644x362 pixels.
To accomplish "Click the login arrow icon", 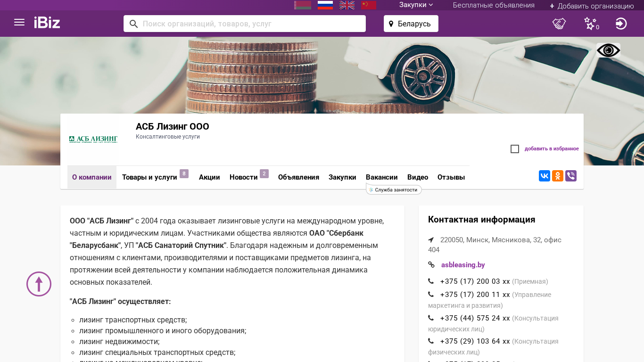I will point(621,24).
